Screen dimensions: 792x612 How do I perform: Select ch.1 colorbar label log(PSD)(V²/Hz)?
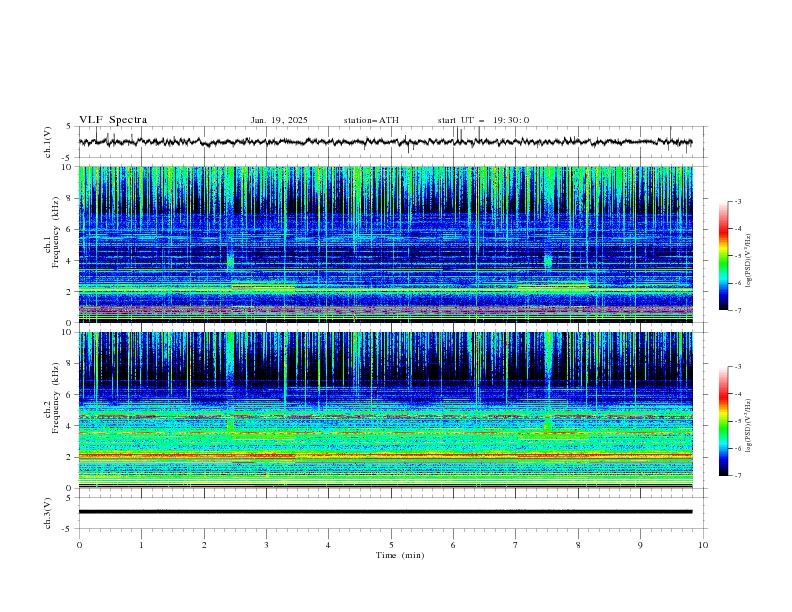749,261
